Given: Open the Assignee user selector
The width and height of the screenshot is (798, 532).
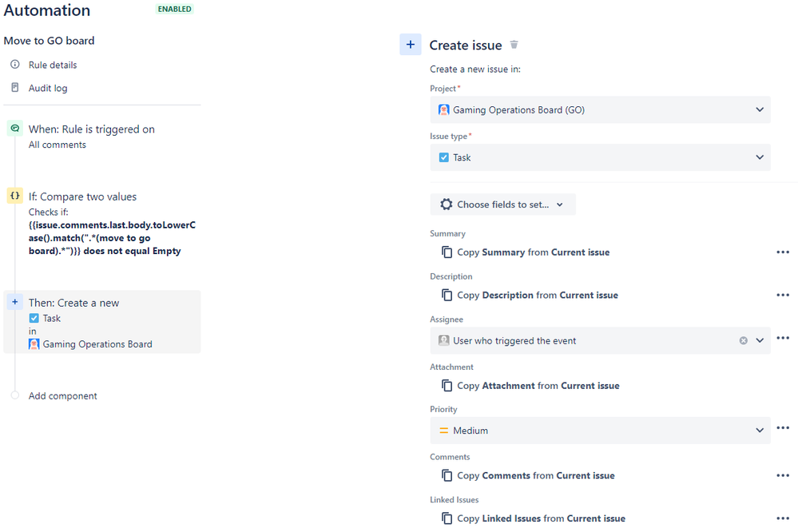Looking at the screenshot, I should coord(600,340).
